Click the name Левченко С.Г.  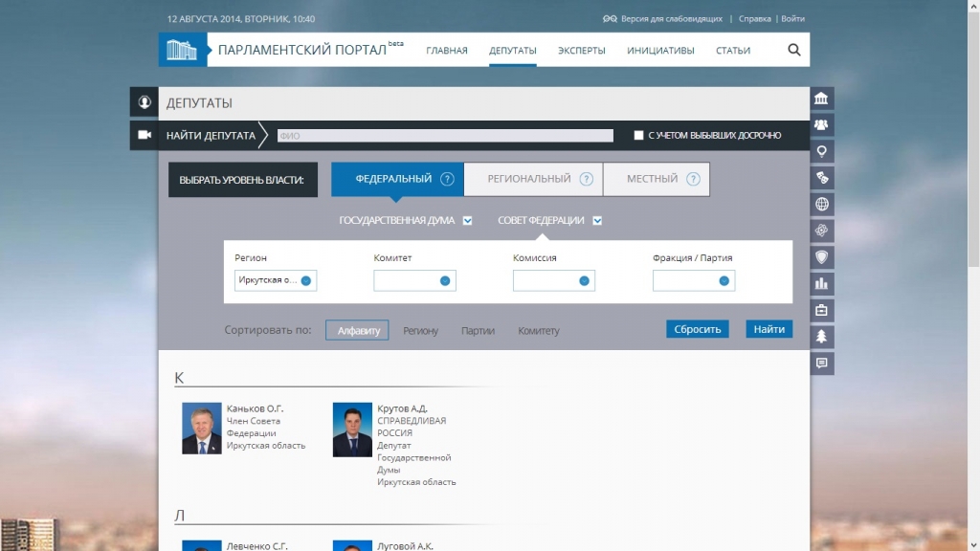(x=256, y=546)
